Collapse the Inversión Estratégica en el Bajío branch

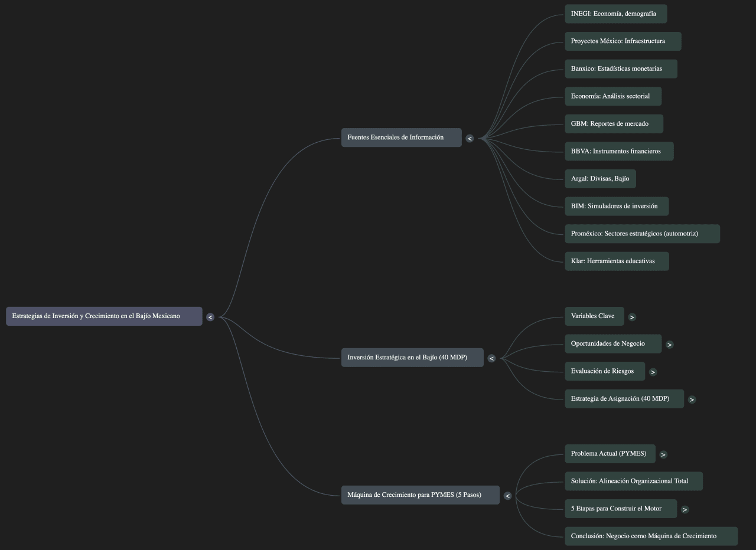click(x=491, y=358)
